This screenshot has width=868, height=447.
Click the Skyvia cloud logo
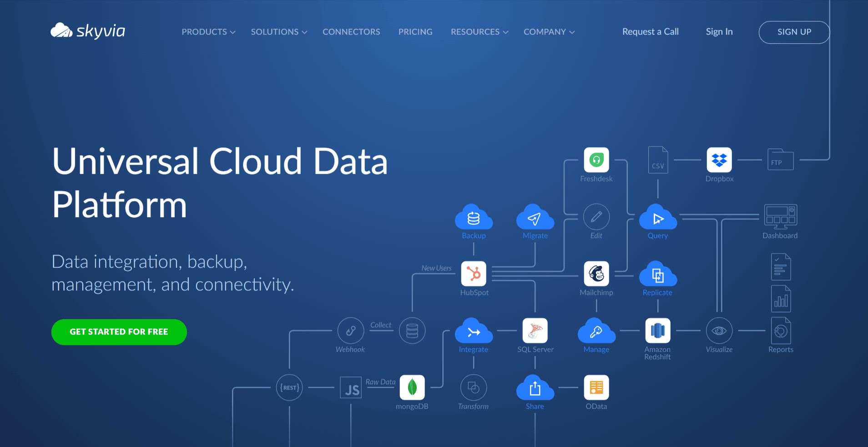pyautogui.click(x=61, y=30)
